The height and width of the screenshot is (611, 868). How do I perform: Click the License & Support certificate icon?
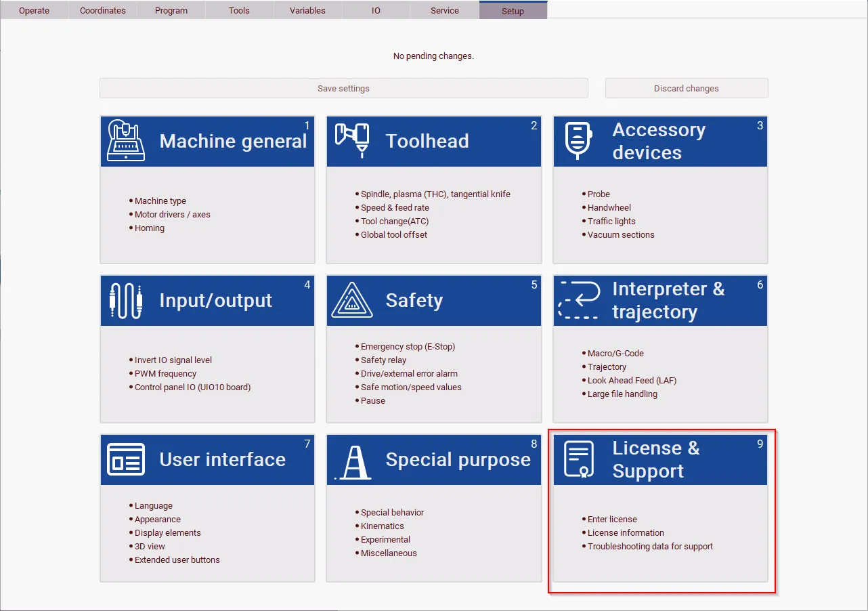[579, 459]
